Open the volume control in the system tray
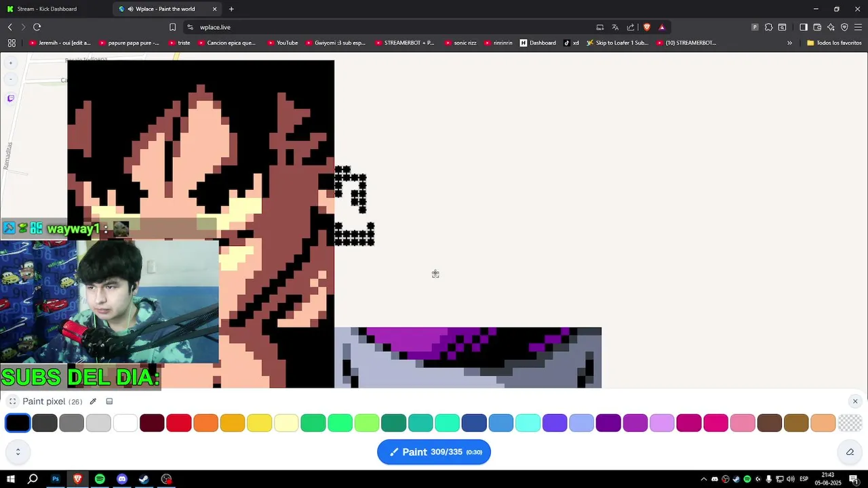The width and height of the screenshot is (868, 488). (x=791, y=479)
